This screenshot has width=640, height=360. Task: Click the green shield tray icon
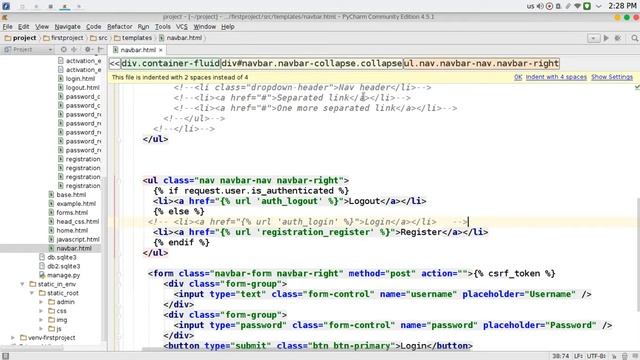pos(587,6)
